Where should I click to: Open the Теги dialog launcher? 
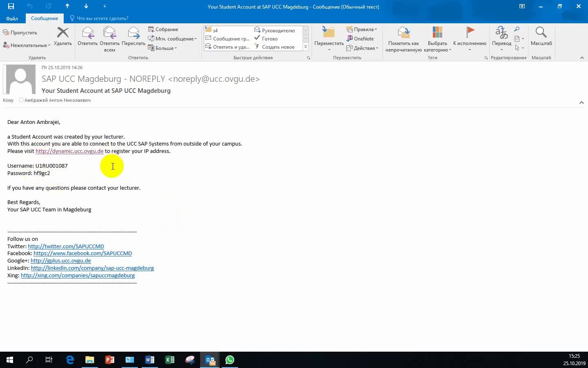486,58
